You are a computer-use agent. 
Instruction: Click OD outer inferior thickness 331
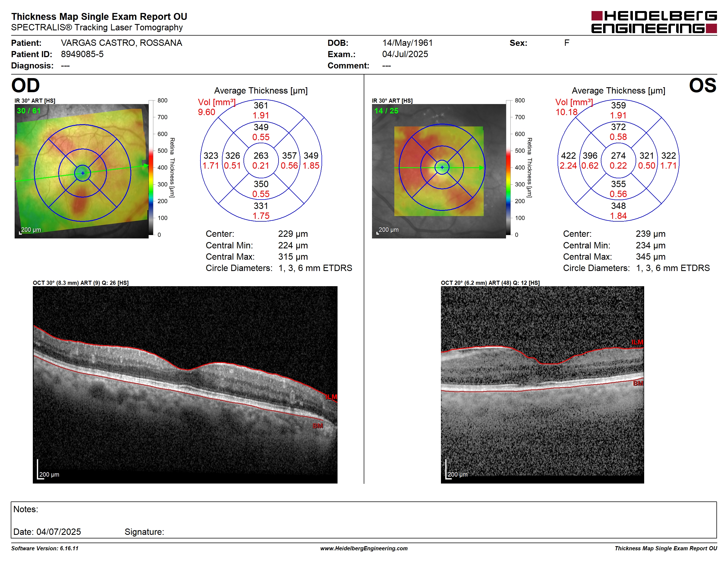pyautogui.click(x=261, y=206)
